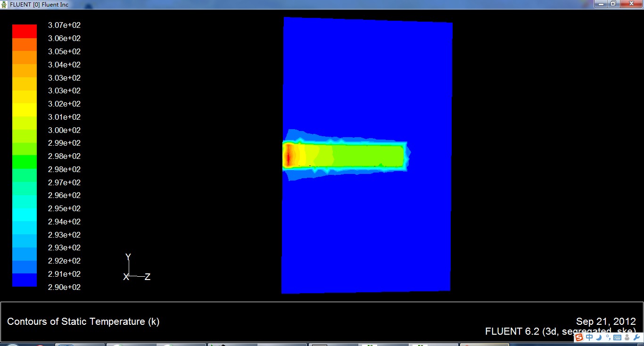Viewport: 644px width, 346px height.
Task: Click the Sogou user account icon
Action: (627, 337)
